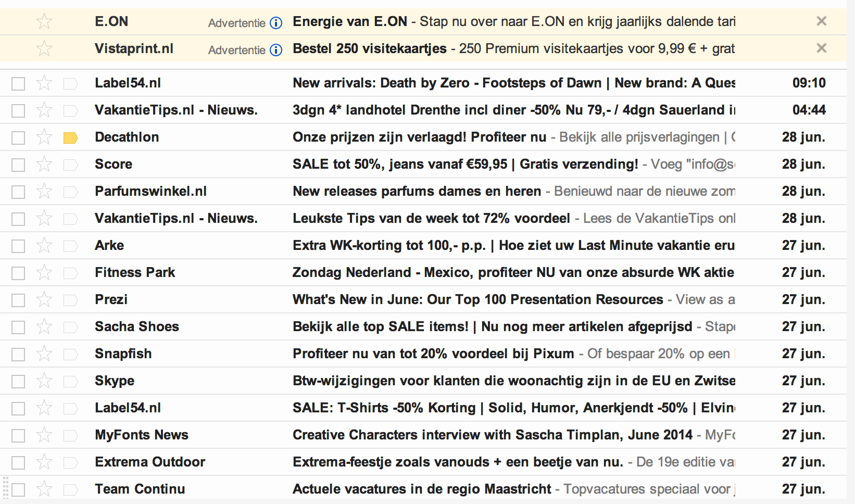The height and width of the screenshot is (504, 855).
Task: Star the Prezi email
Action: pos(44,299)
